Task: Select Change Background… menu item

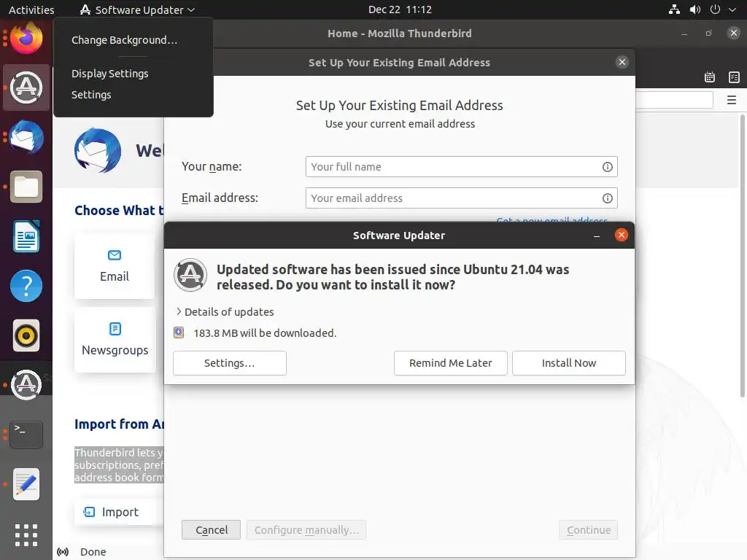Action: (x=124, y=40)
